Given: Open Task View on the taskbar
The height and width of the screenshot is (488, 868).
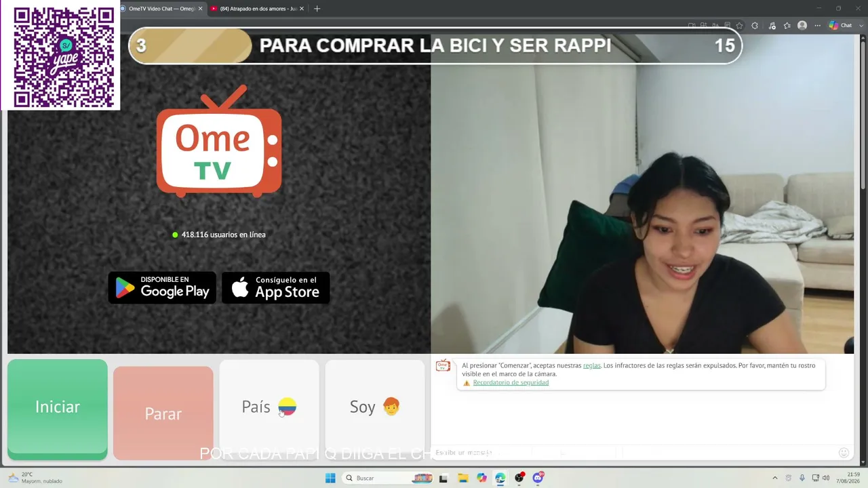Looking at the screenshot, I should pos(443,478).
